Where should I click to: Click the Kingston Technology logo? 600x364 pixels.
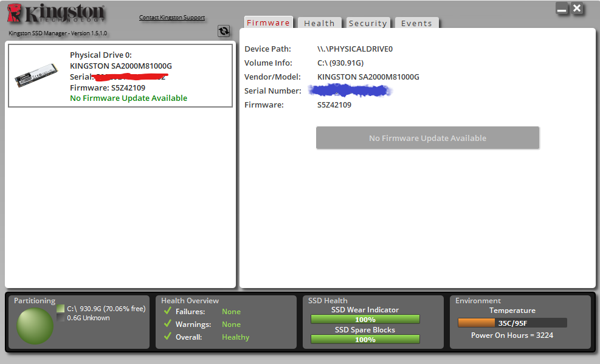coord(56,13)
